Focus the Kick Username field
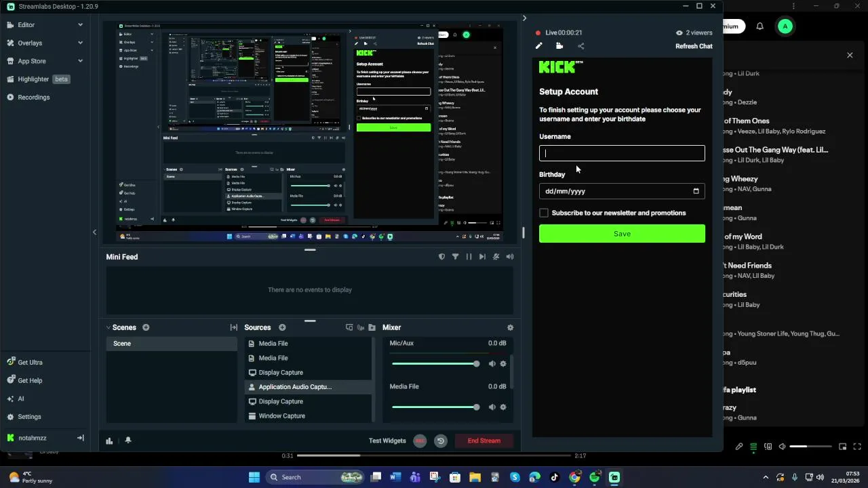 tap(622, 153)
